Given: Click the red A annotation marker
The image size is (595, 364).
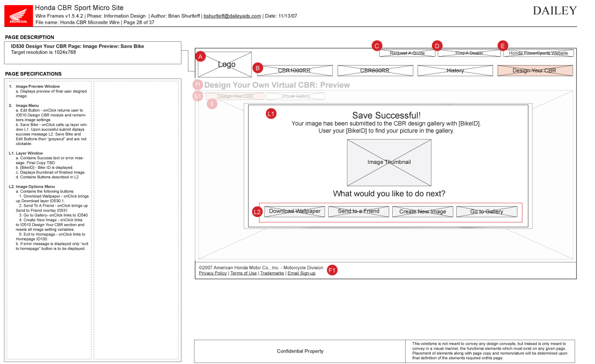Looking at the screenshot, I should pos(200,57).
